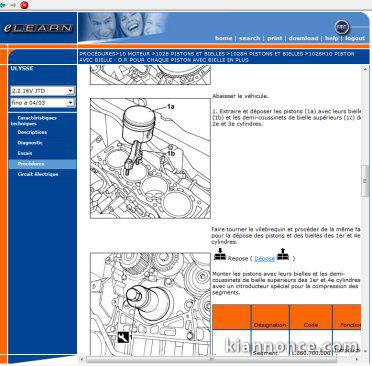This screenshot has width=372, height=366.
Task: Click the red stop icon in browser toolbar
Action: pos(24,5)
